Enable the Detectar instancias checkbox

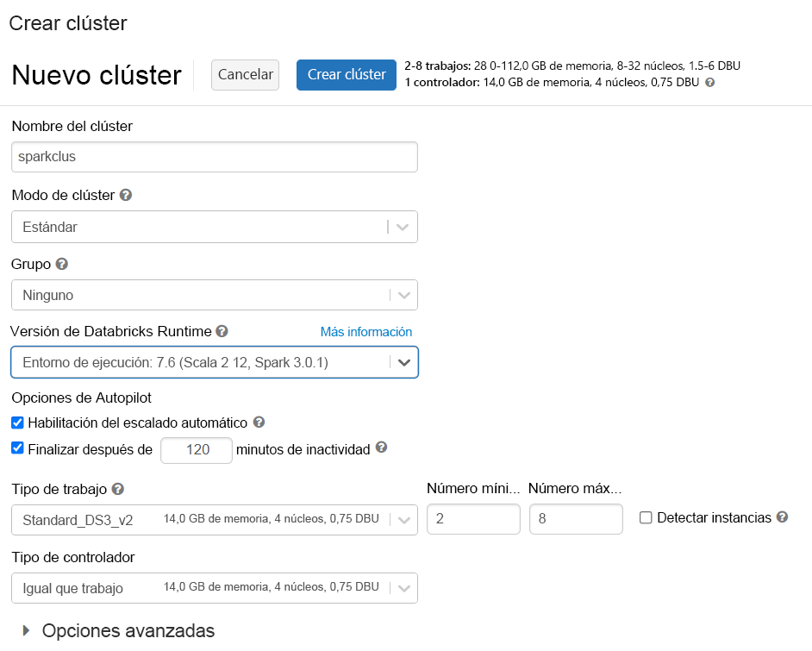point(646,517)
